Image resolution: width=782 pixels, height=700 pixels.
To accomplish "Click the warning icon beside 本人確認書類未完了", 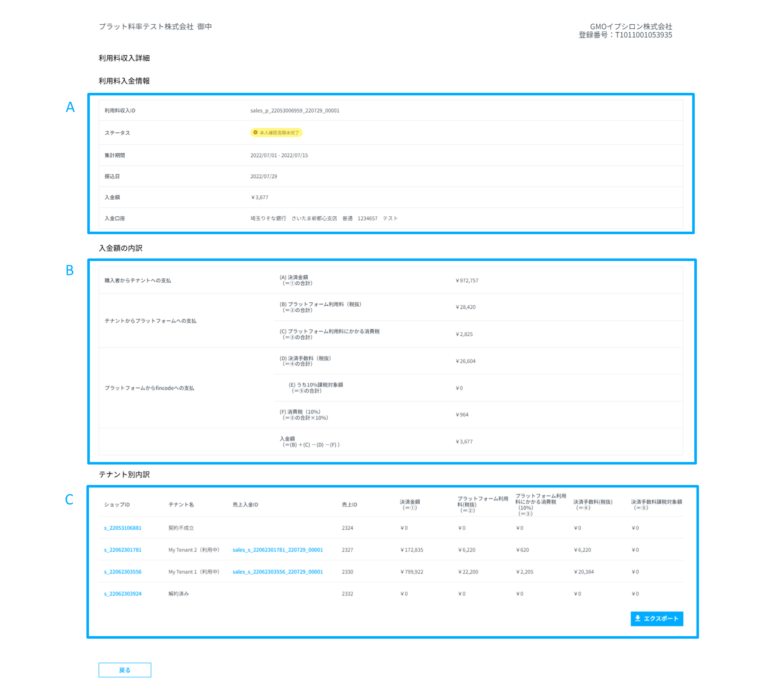I will (255, 132).
